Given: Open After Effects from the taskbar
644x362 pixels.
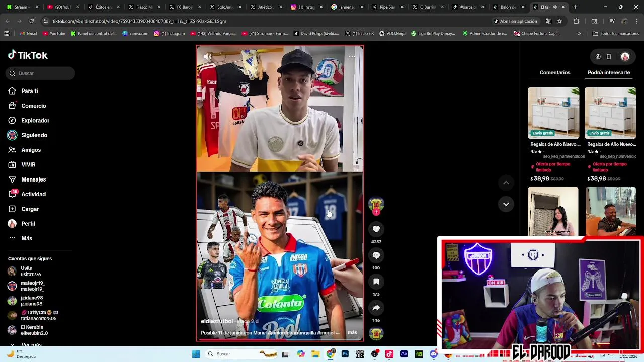Looking at the screenshot, I should [404, 354].
